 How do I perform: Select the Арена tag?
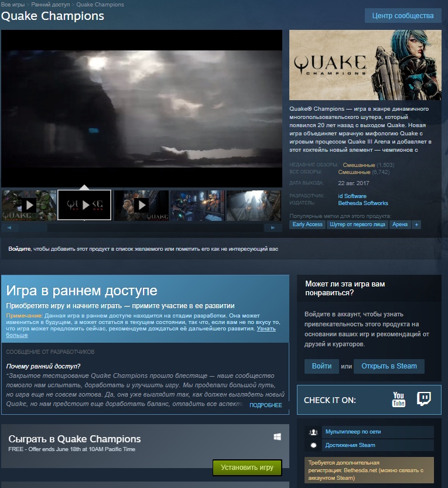400,224
